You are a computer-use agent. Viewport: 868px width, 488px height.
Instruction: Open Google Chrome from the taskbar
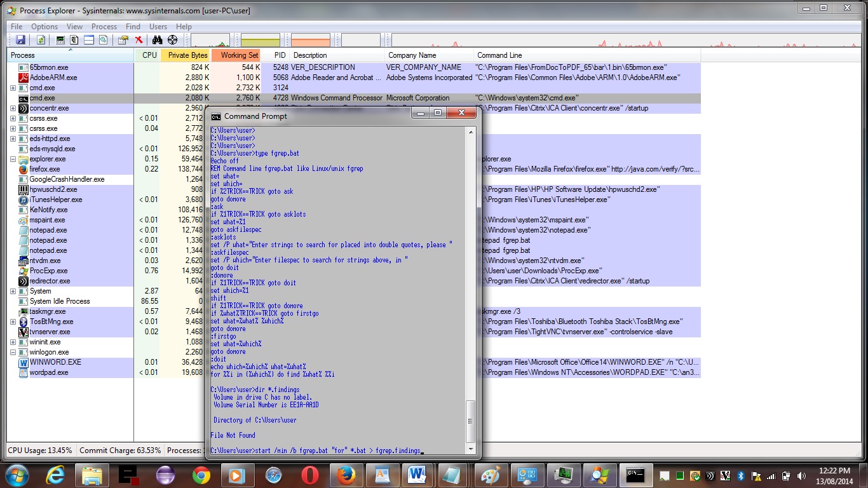tap(201, 475)
